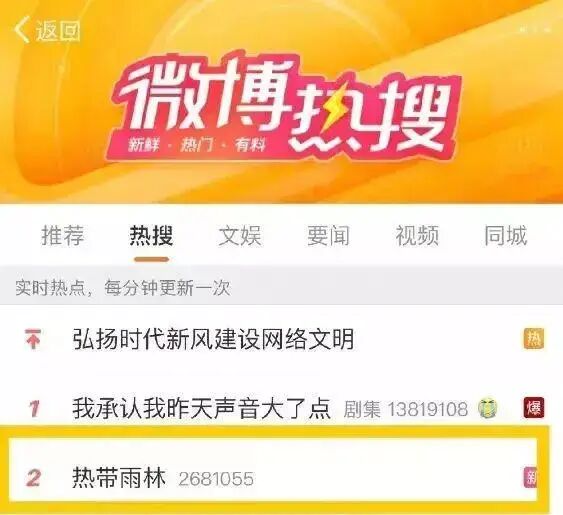Screen dimensions: 563x515
Task: Tap the 返回 back label
Action: (x=57, y=30)
